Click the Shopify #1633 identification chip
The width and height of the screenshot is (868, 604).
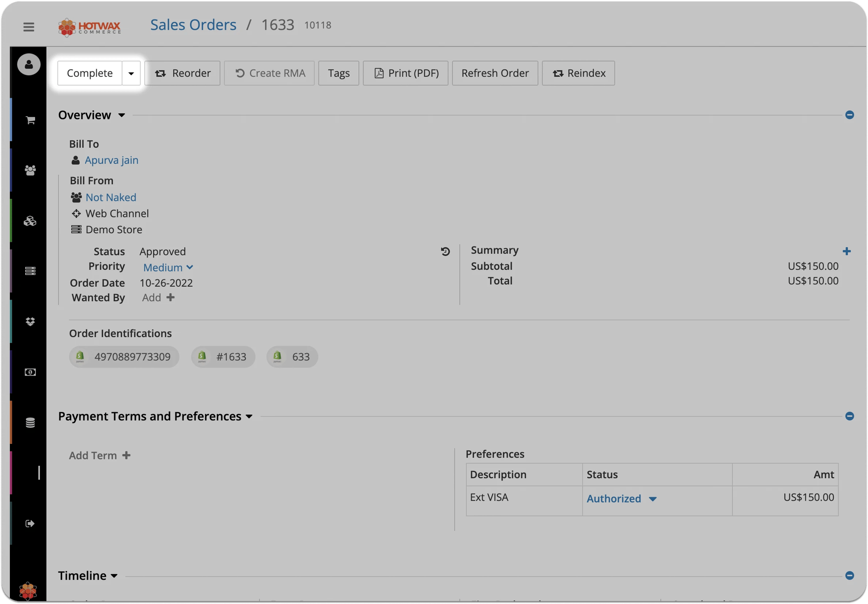pos(223,356)
